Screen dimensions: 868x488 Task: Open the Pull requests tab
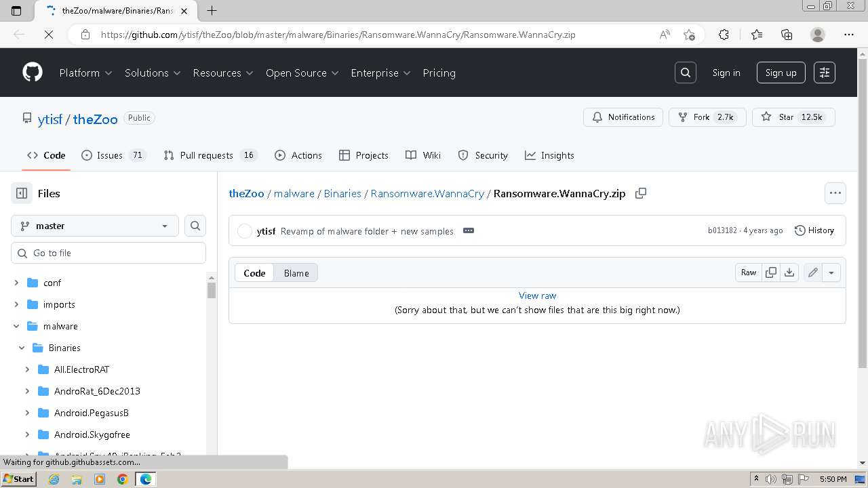click(x=210, y=155)
